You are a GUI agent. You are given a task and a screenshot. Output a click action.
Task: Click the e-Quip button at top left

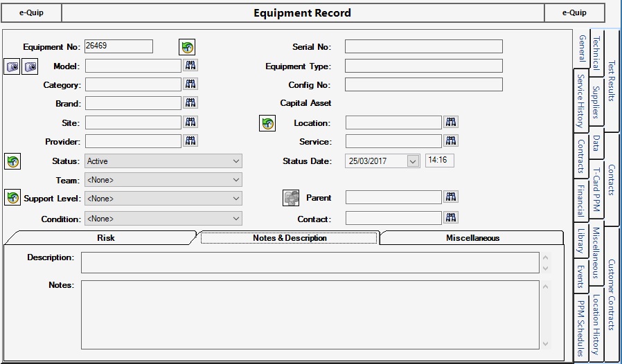(x=31, y=12)
